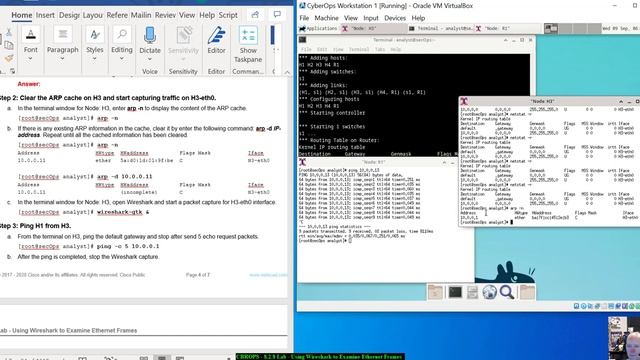Click the Terminal window's title bar icon
This screenshot has width=640, height=360.
click(x=302, y=40)
